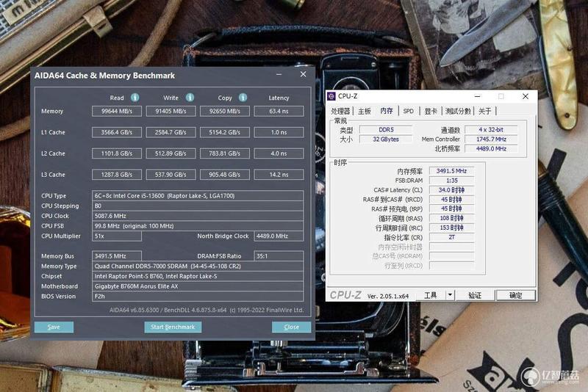Image resolution: width=588 pixels, height=392 pixels.
Task: Click Memory Latency value 63.4 ns
Action: click(x=279, y=111)
